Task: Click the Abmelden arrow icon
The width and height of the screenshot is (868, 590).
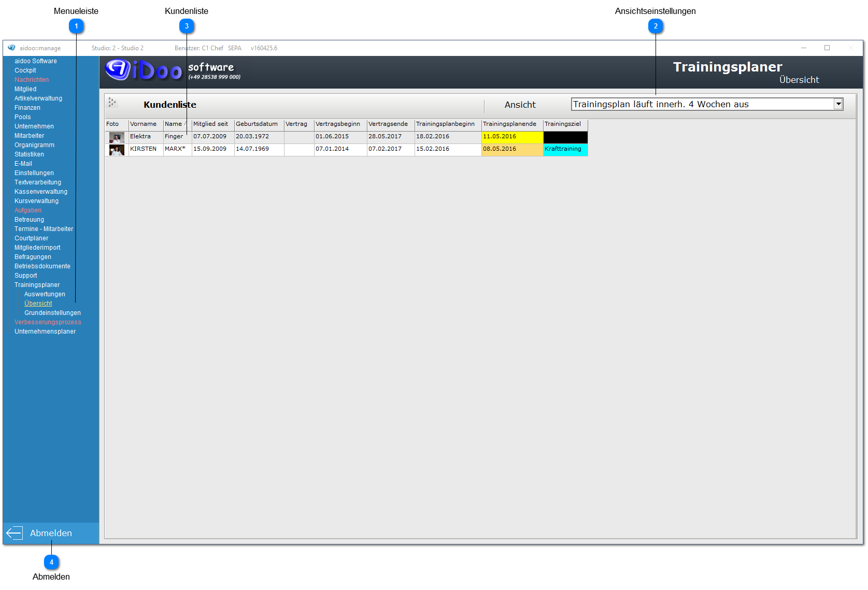Action: click(14, 533)
